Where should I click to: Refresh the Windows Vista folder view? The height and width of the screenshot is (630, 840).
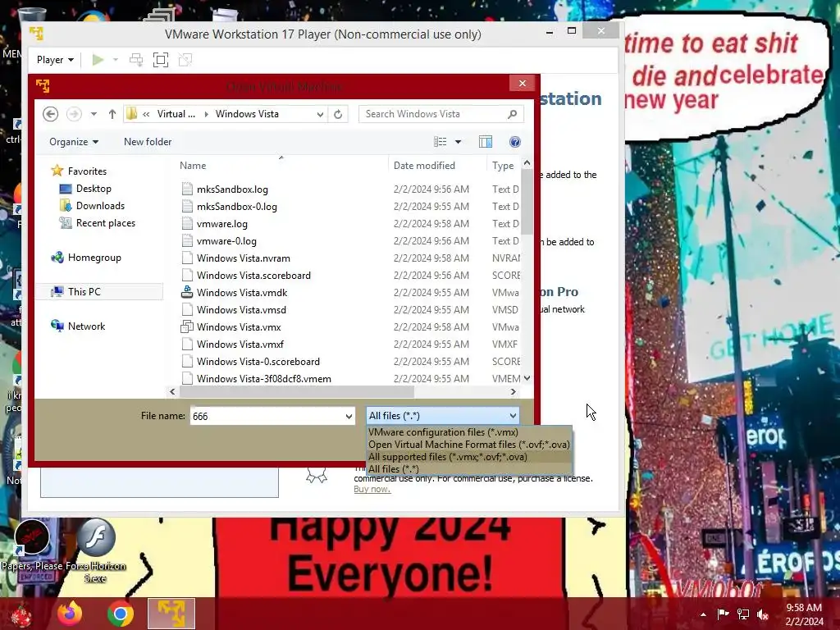click(x=338, y=114)
